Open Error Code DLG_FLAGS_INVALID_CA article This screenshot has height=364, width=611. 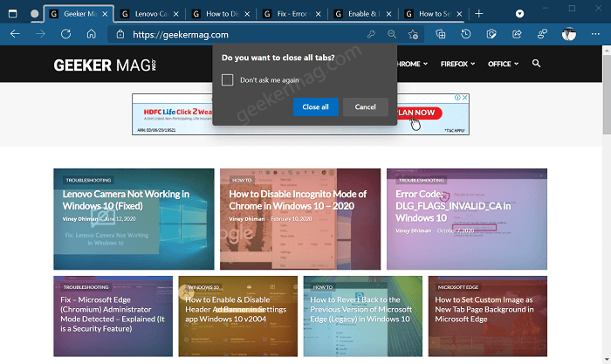(x=453, y=206)
